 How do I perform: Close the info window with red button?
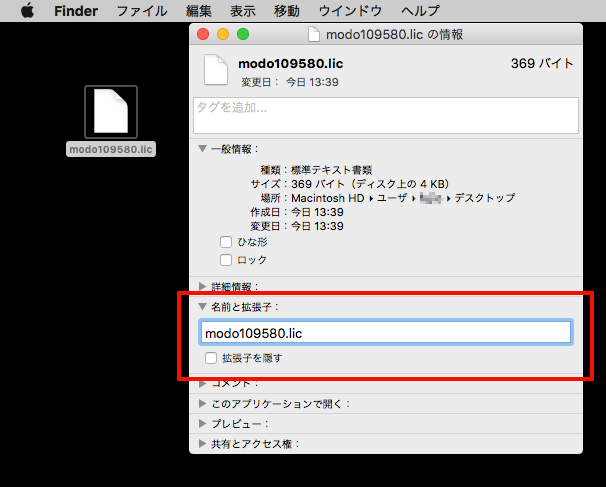[203, 34]
